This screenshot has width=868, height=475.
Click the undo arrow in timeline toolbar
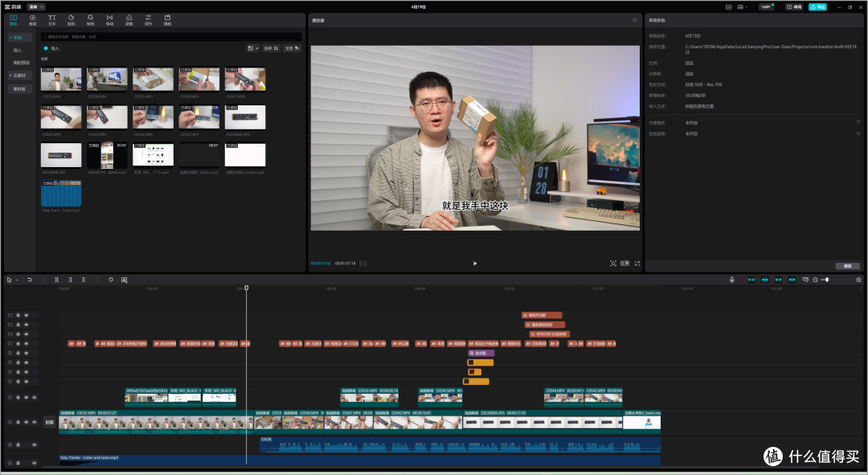(30, 280)
